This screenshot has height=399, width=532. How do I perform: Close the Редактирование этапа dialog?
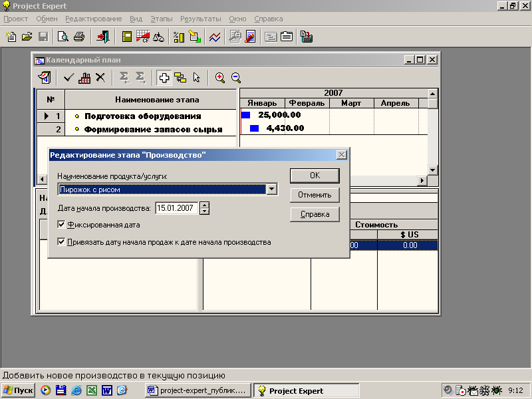click(x=342, y=155)
